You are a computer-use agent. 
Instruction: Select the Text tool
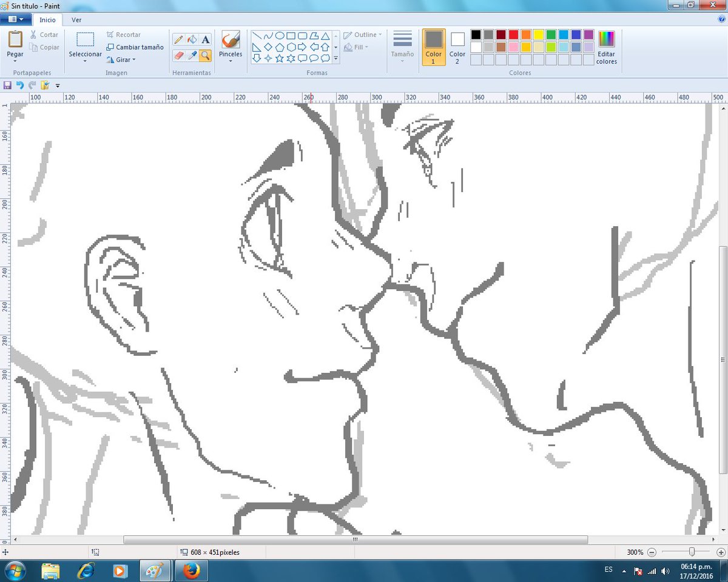[205, 39]
